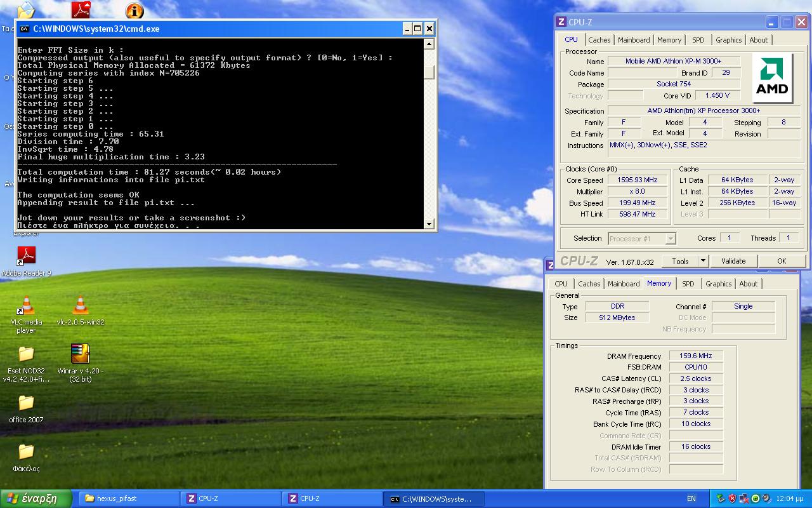Select Caches tab in lower CPU-Z window
Screen dimensions: 812x508
coord(589,284)
